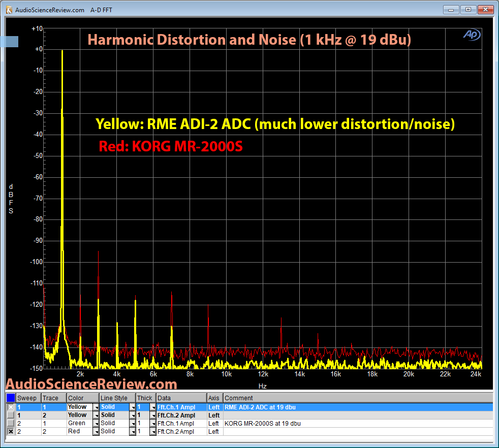Click the 'Yellow: RME ADI-2 ADC' graph annotation
This screenshot has height=448, width=499.
tap(275, 124)
